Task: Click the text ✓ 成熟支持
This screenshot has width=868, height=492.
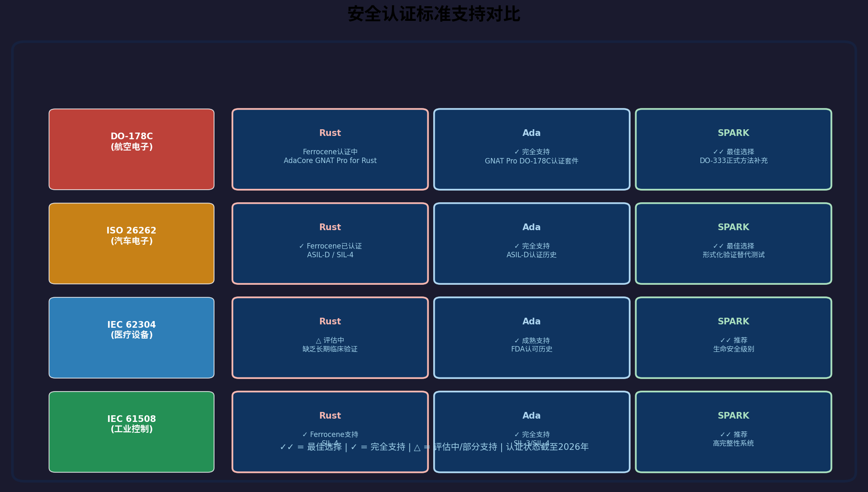Action: 532,340
